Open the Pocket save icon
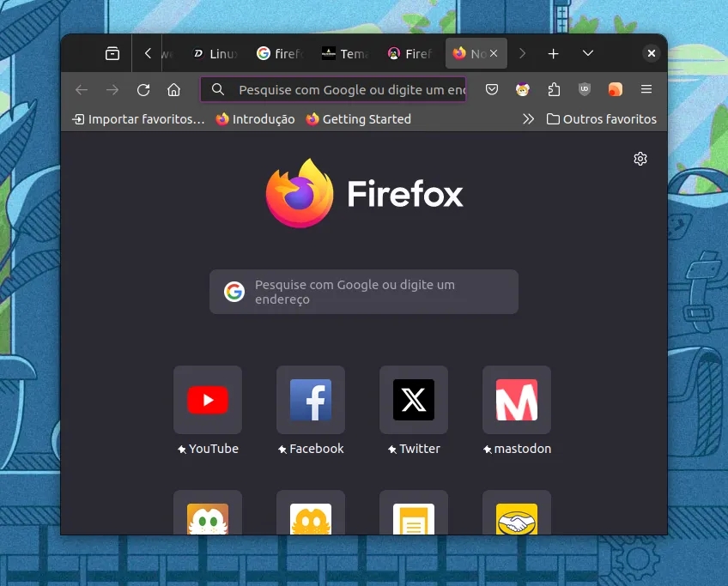 (x=492, y=89)
